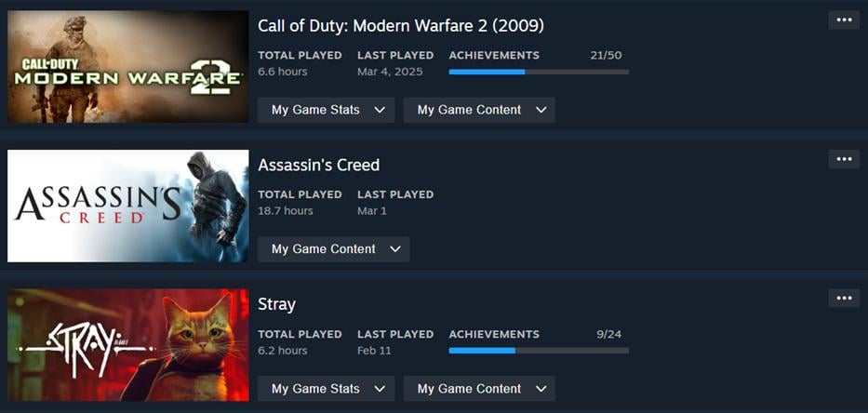Open three-dot menu for Assassin's Creed

pyautogui.click(x=844, y=159)
